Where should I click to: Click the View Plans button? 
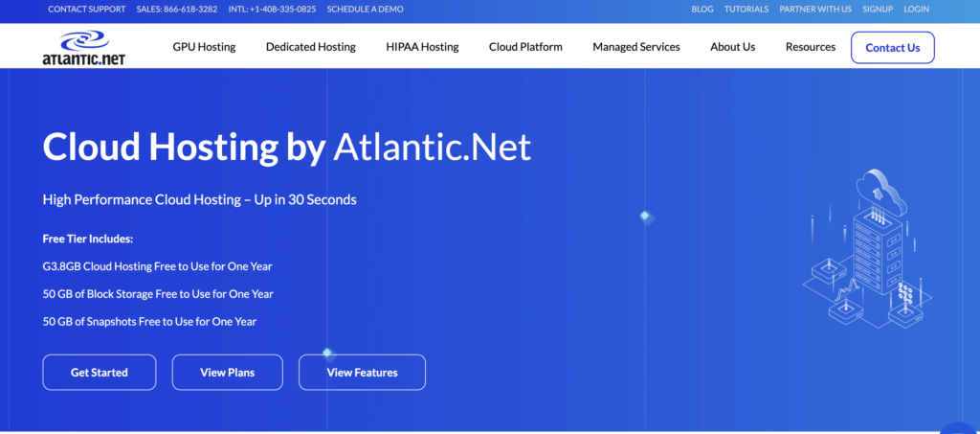click(x=228, y=373)
